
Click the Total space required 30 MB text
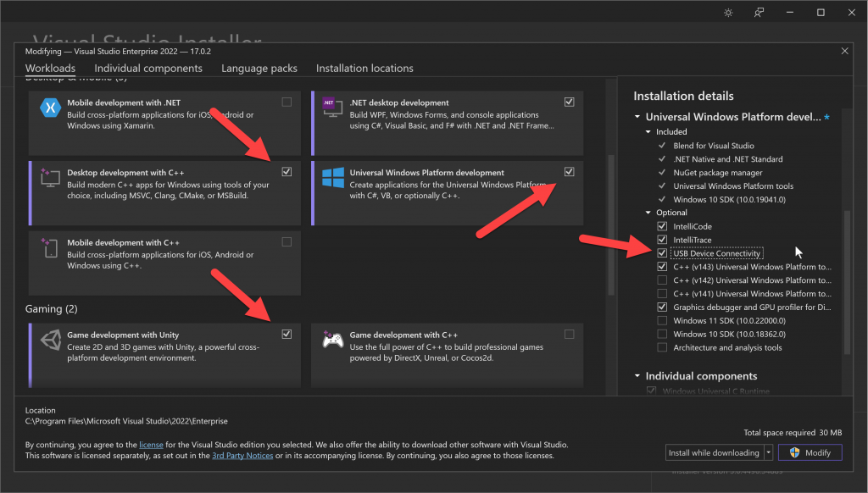[x=793, y=433]
